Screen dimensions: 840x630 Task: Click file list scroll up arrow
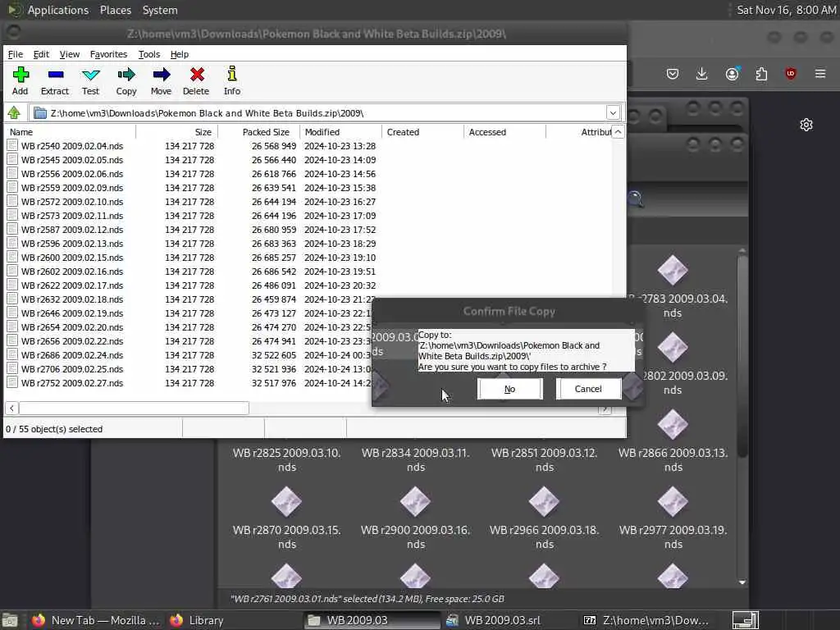[619, 132]
